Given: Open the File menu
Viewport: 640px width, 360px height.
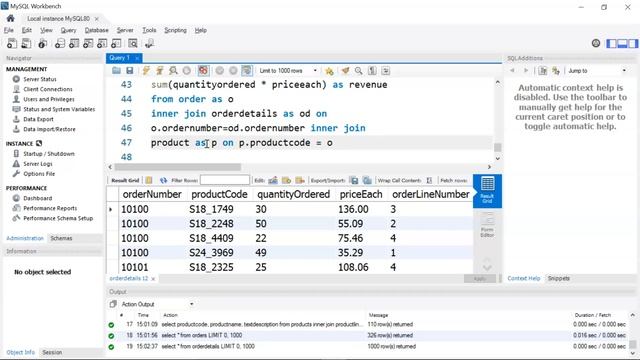Looking at the screenshot, I should [9, 30].
